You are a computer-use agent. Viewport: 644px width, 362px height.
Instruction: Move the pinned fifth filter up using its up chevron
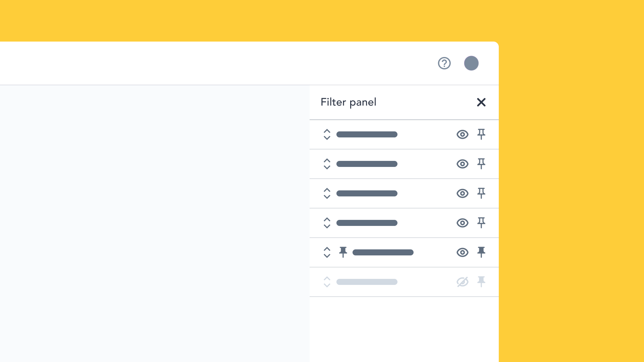pos(327,249)
